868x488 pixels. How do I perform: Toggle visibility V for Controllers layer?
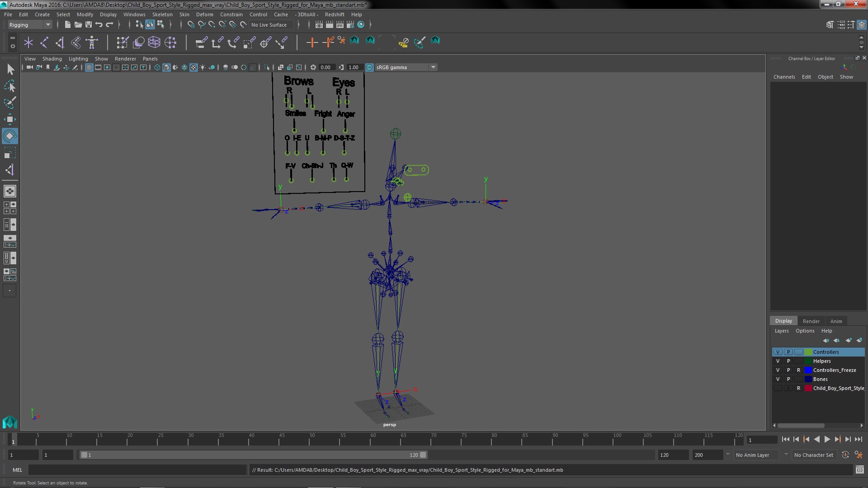coord(778,352)
